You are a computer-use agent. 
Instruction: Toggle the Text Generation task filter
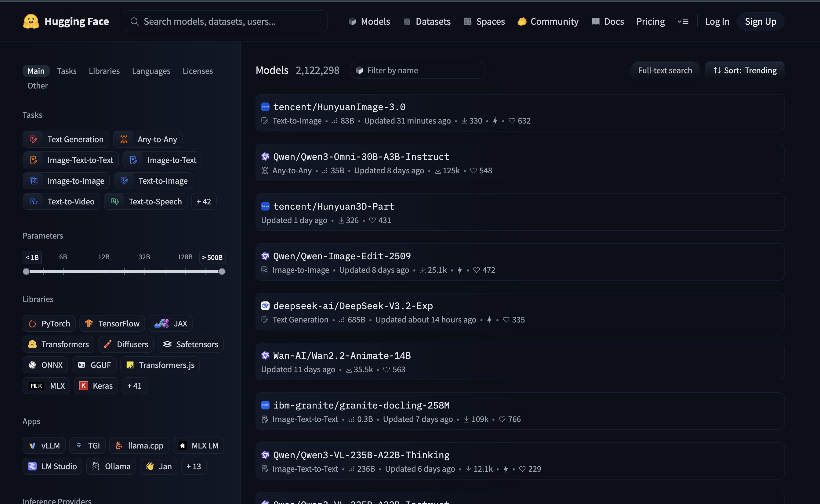tap(66, 139)
